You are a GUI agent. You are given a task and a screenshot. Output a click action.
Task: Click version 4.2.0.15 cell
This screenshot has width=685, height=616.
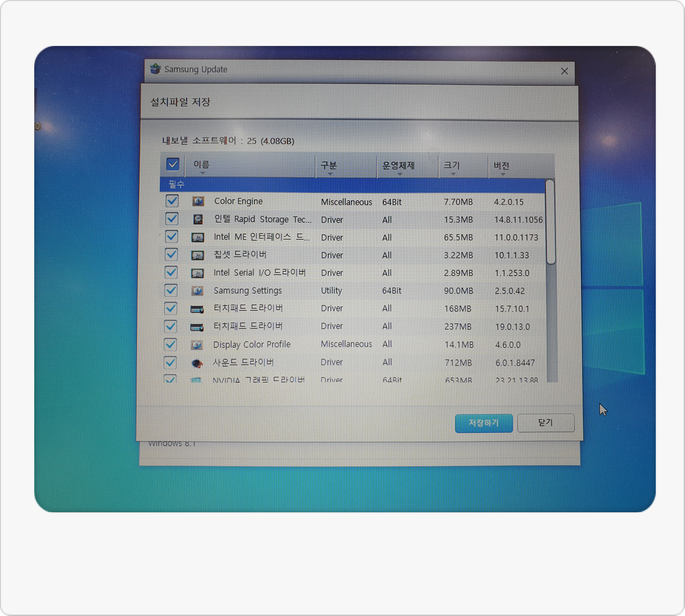[509, 202]
